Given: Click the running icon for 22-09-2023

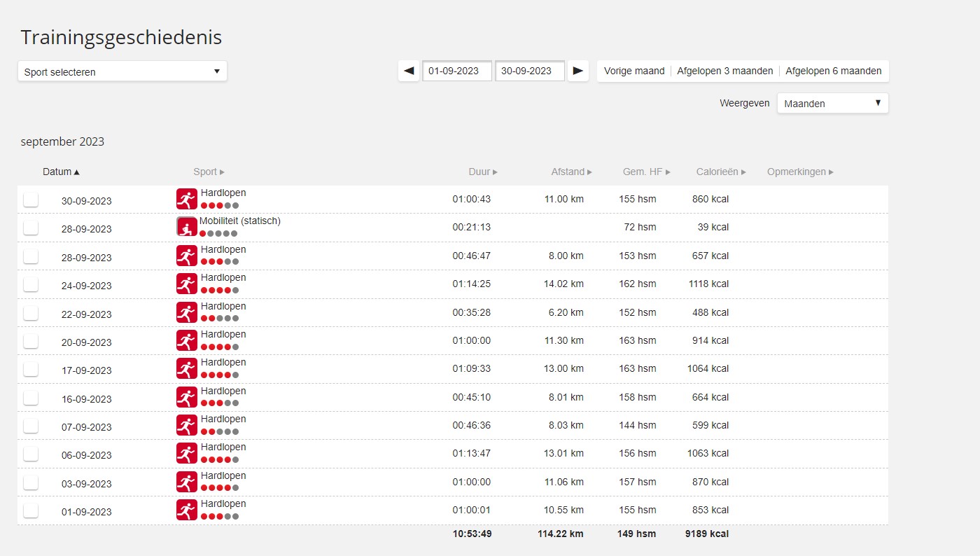Looking at the screenshot, I should coord(186,312).
